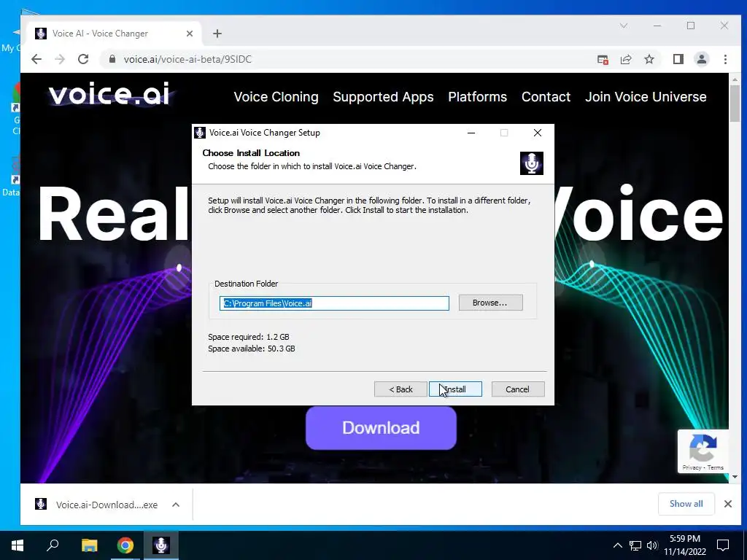
Task: Open File Explorer from the taskbar
Action: point(89,545)
